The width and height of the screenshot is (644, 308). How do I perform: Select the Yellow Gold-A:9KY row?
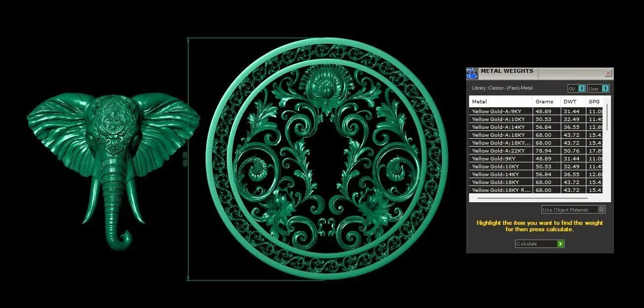pyautogui.click(x=536, y=111)
